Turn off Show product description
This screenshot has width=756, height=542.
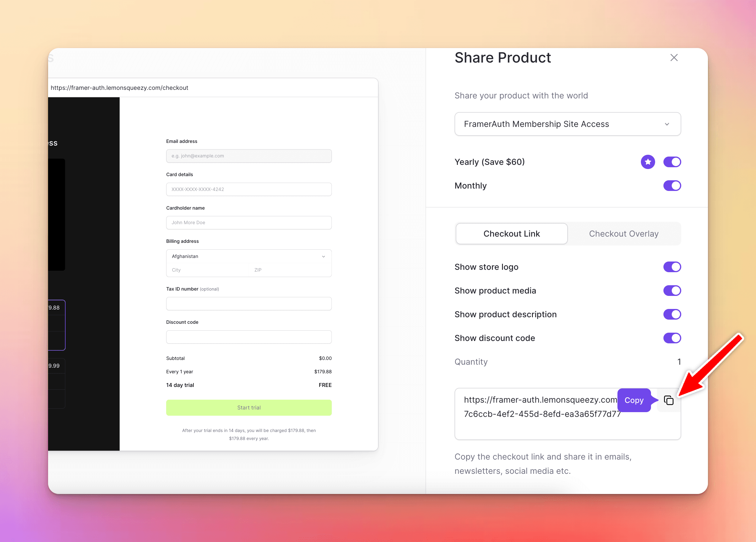[672, 314]
